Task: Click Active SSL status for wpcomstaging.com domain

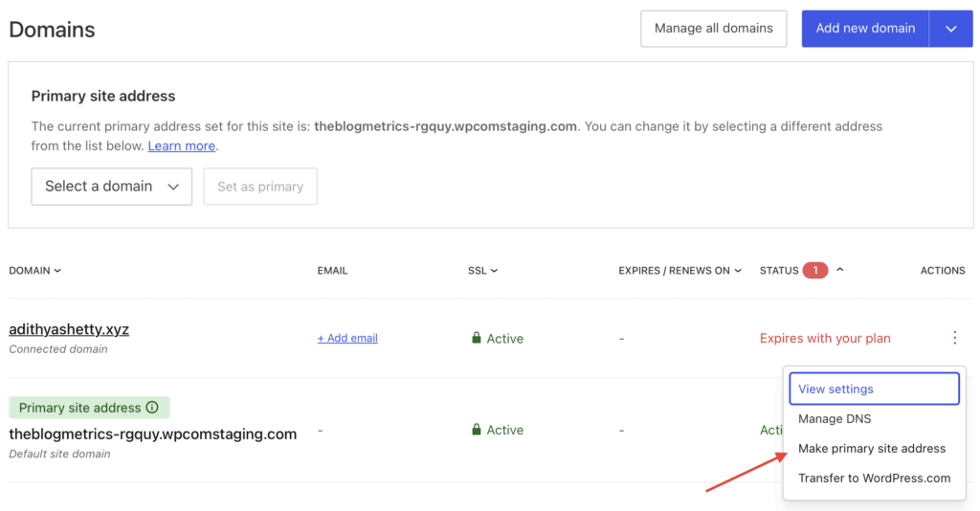Action: pyautogui.click(x=505, y=430)
